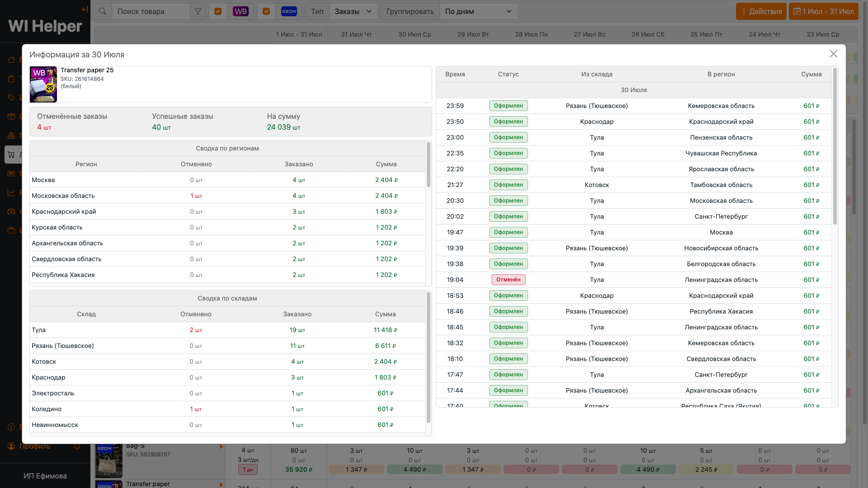
Task: Toggle the WB marketplace checkbox
Action: [x=218, y=11]
